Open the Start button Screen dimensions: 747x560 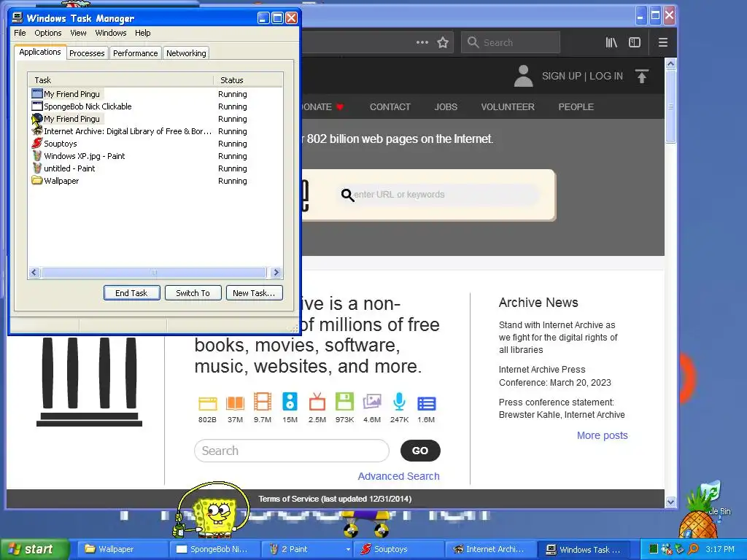[x=35, y=549]
